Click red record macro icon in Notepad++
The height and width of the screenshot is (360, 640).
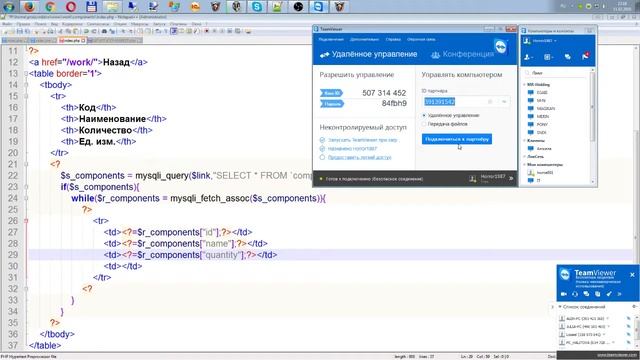pyautogui.click(x=207, y=31)
